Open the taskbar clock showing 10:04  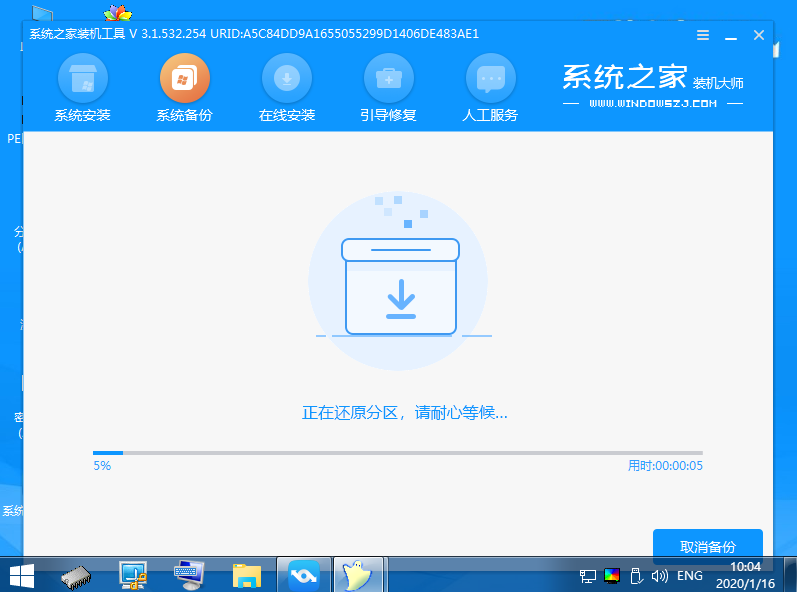746,575
